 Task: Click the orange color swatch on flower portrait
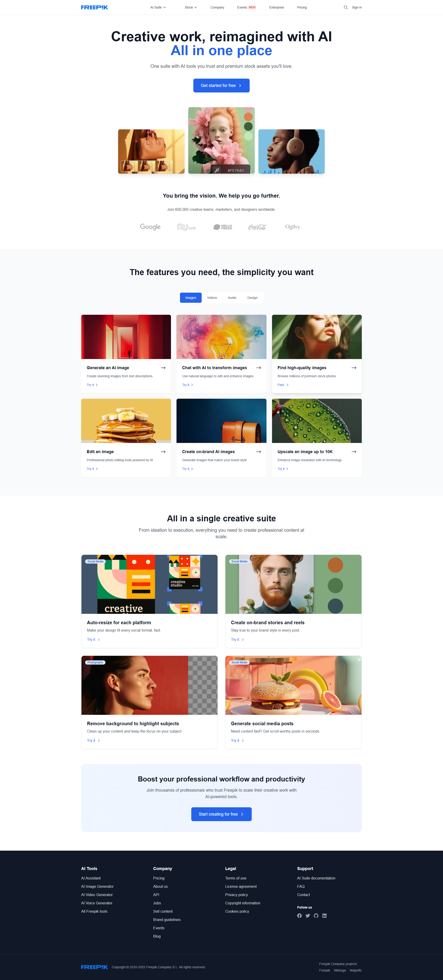[x=248, y=117]
